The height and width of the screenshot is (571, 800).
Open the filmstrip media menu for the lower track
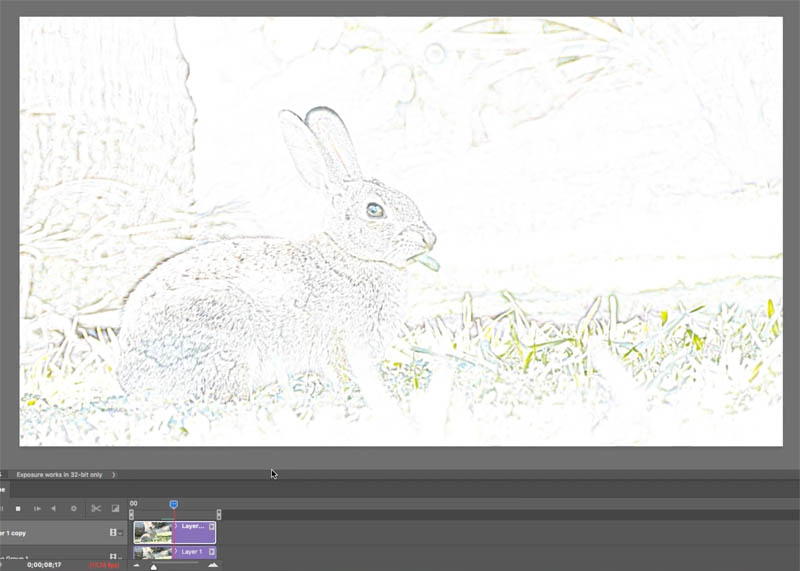coord(116,556)
